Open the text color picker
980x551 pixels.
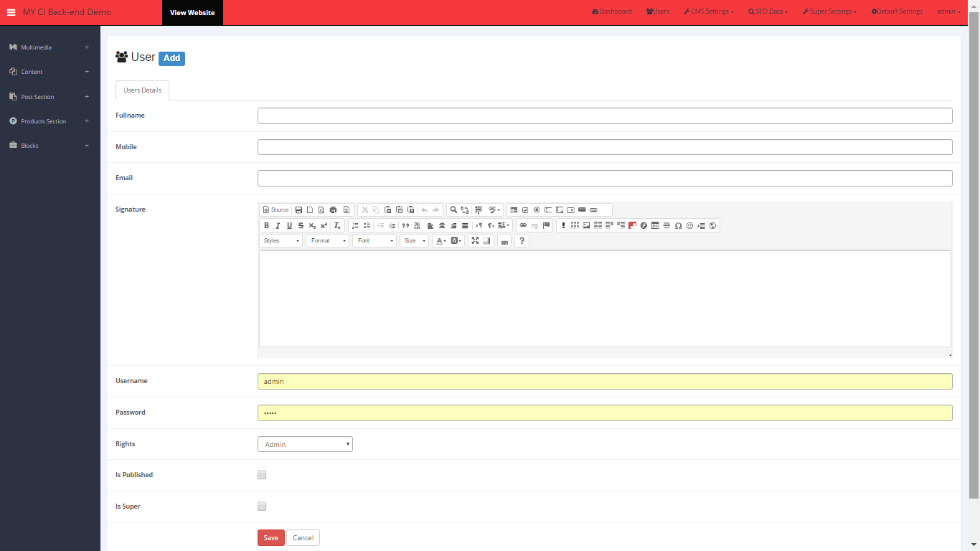click(440, 241)
